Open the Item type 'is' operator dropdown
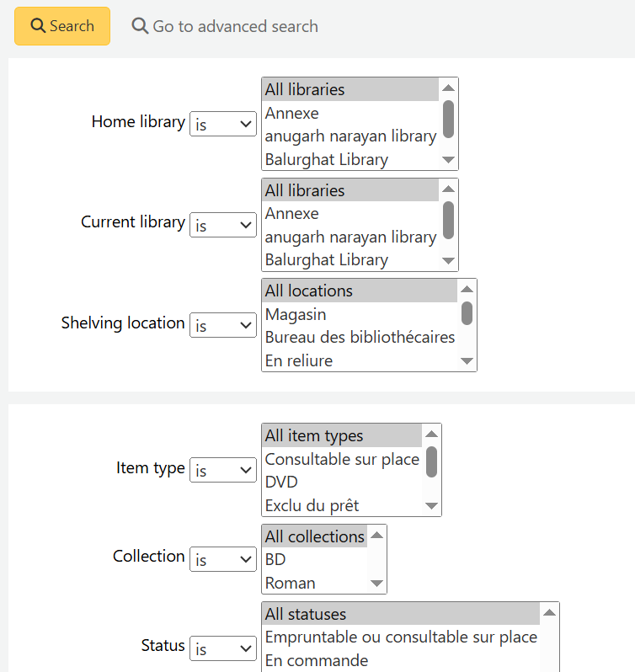This screenshot has width=635, height=672. click(223, 471)
